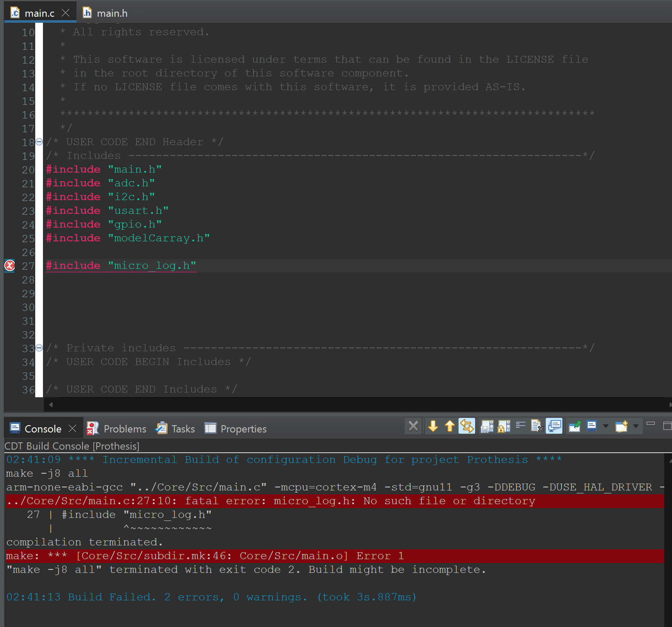Open the Console view toolbar pin icon
Viewport: 672px width, 627px height.
574,426
